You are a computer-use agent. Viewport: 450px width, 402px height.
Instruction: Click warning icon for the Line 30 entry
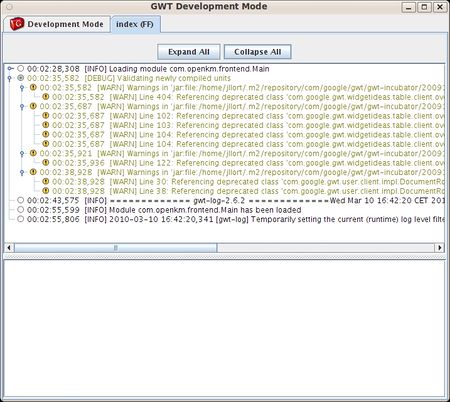[x=46, y=182]
